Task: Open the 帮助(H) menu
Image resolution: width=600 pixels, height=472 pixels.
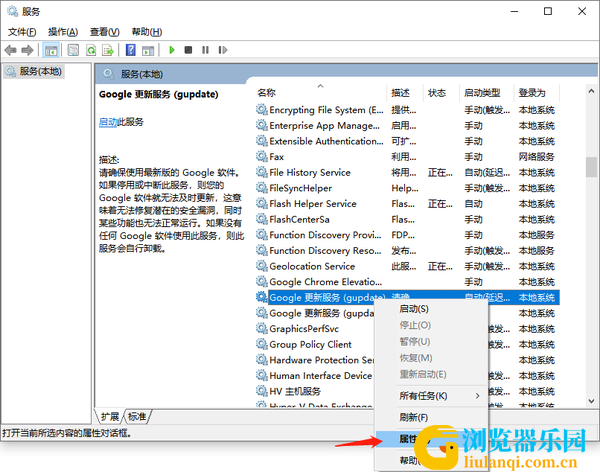Action: coord(147,32)
